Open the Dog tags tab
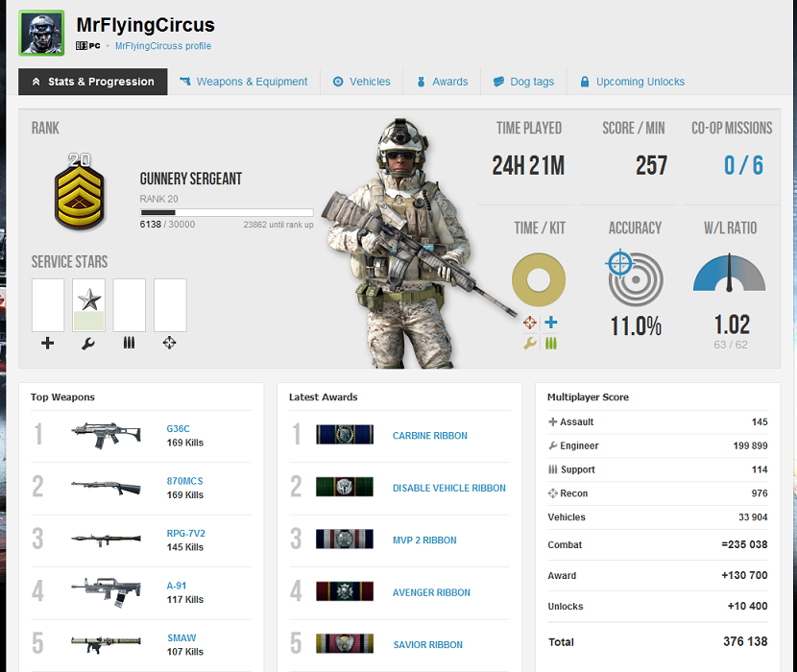This screenshot has height=672, width=797. (x=523, y=82)
